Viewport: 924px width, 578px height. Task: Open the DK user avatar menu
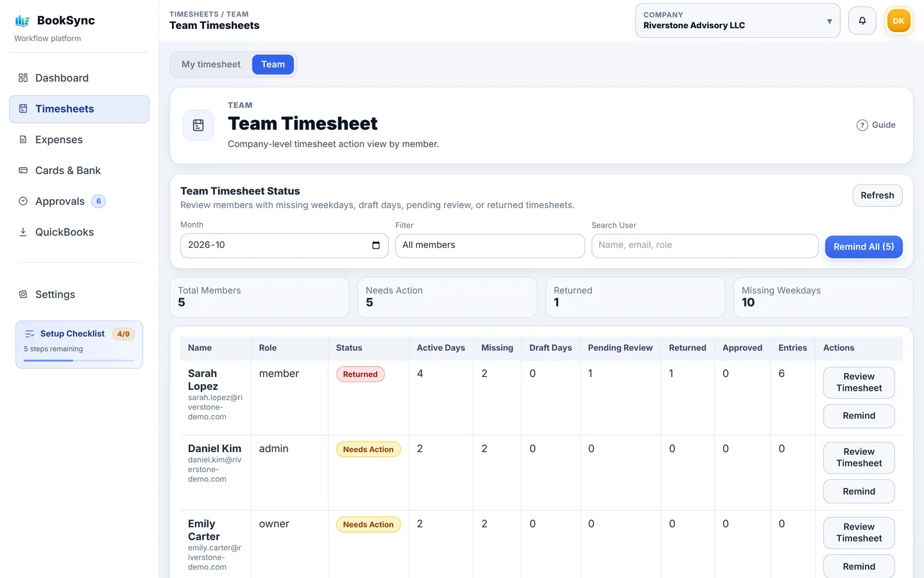(x=898, y=21)
